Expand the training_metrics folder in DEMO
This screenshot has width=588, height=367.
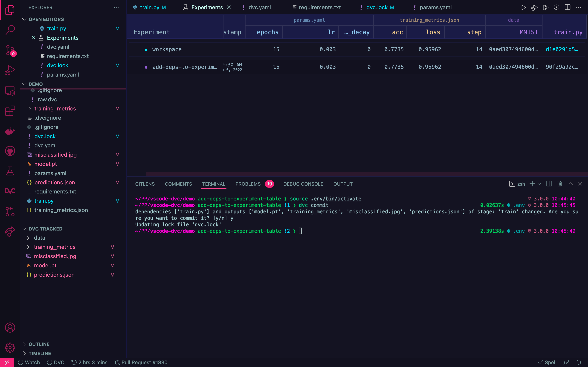(x=55, y=109)
